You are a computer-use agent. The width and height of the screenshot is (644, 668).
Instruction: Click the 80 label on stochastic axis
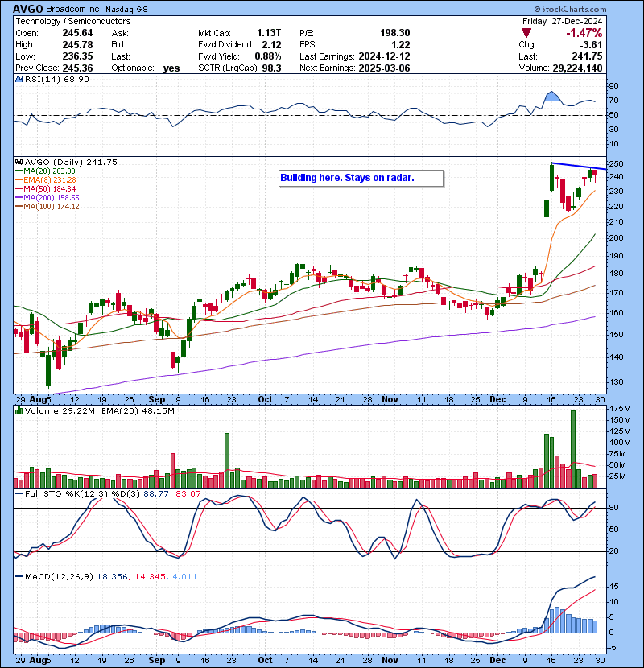(613, 508)
